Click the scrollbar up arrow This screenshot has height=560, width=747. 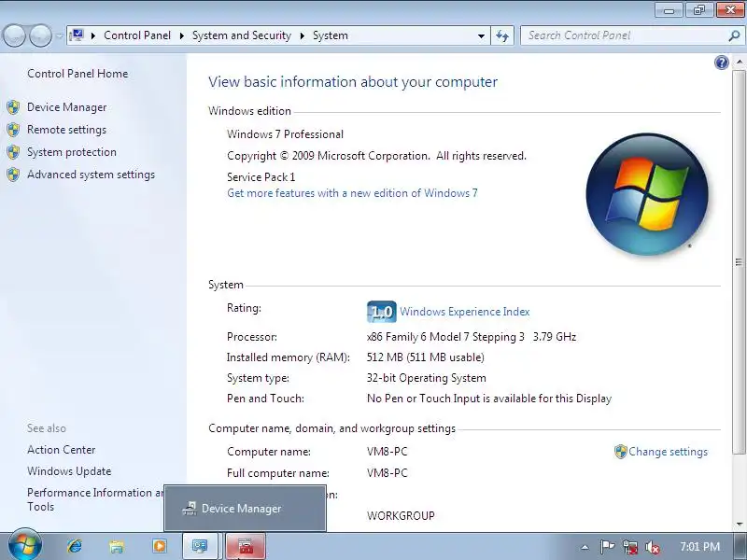(740, 62)
